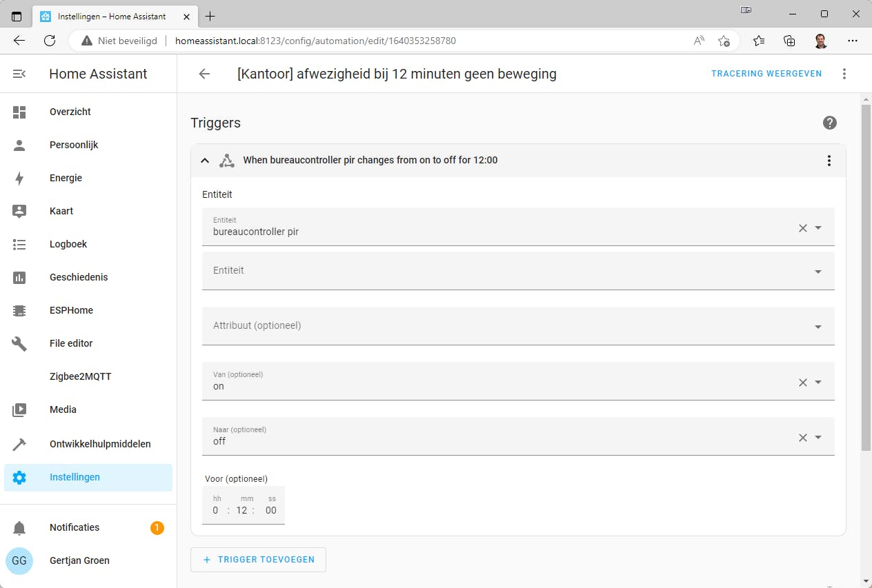Click the minutes field showing 12
This screenshot has height=588, width=872.
click(x=241, y=511)
